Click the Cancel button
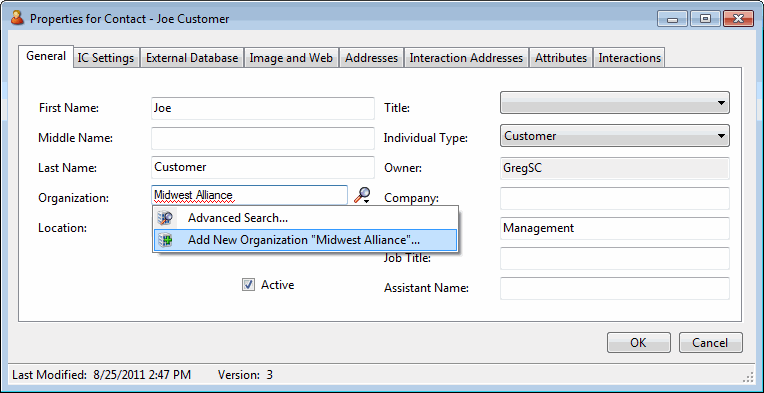Image resolution: width=764 pixels, height=393 pixels. click(710, 343)
